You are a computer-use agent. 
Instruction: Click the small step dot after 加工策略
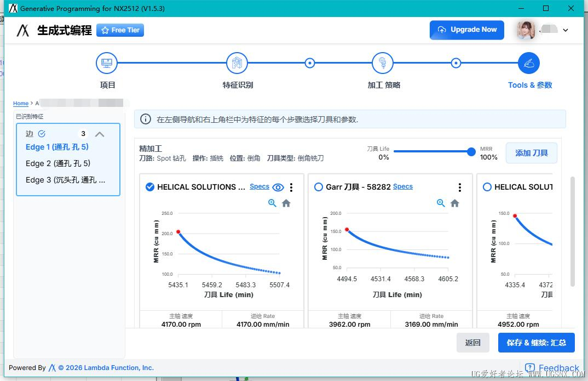[456, 63]
